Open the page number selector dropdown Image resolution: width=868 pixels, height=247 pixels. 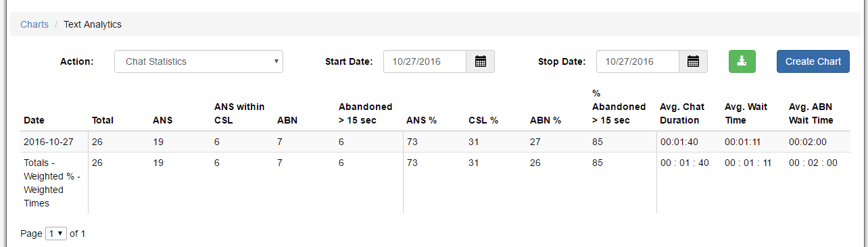(56, 234)
